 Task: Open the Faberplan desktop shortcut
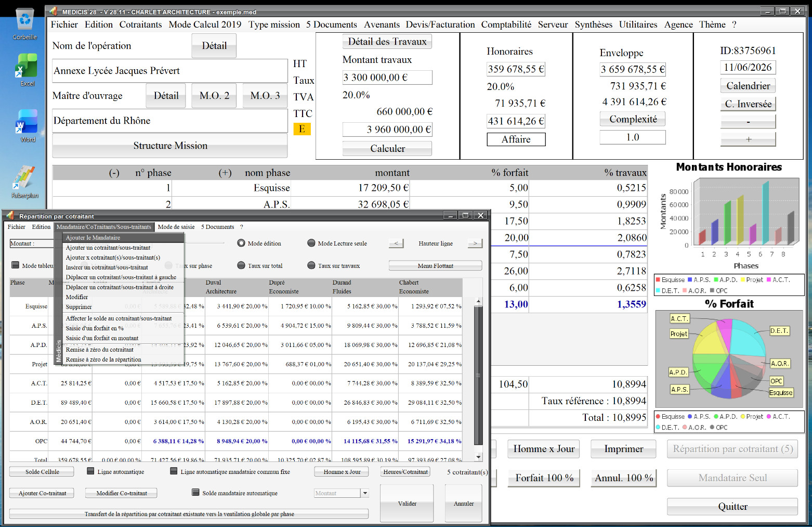[x=25, y=182]
